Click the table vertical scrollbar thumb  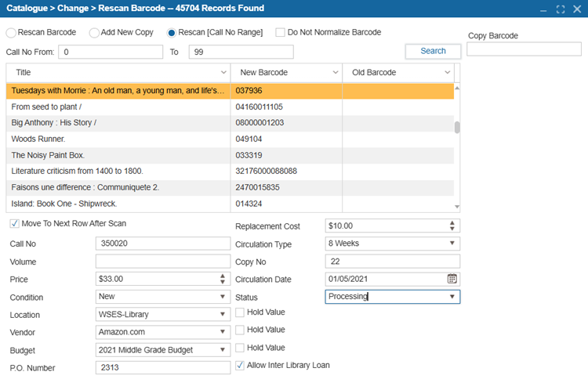tap(457, 128)
